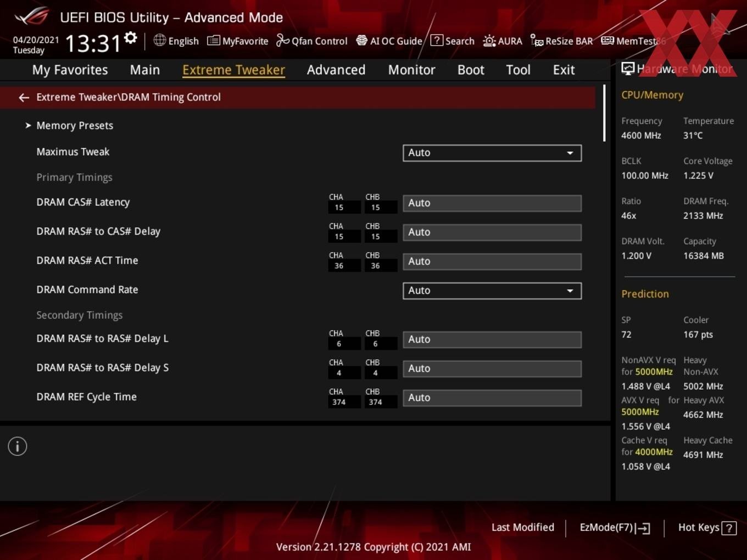This screenshot has height=560, width=747.
Task: Open MemTest86 memory icon
Action: click(x=607, y=41)
